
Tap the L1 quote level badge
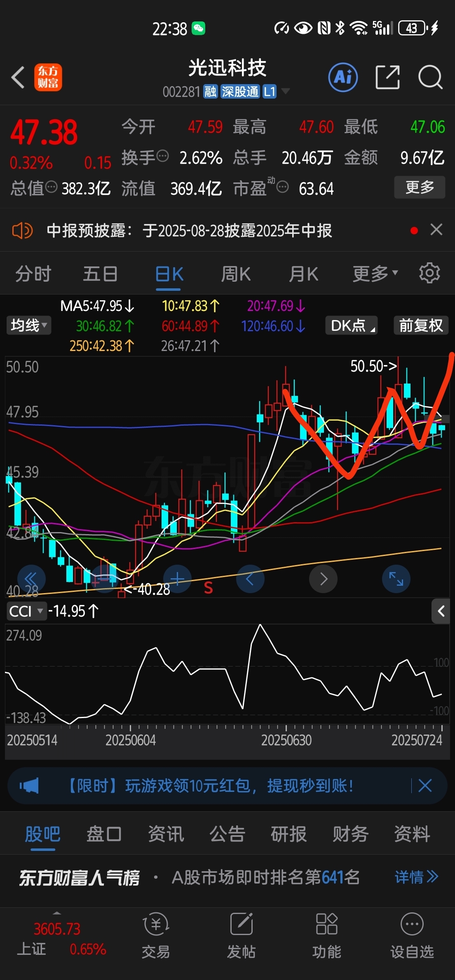(270, 92)
